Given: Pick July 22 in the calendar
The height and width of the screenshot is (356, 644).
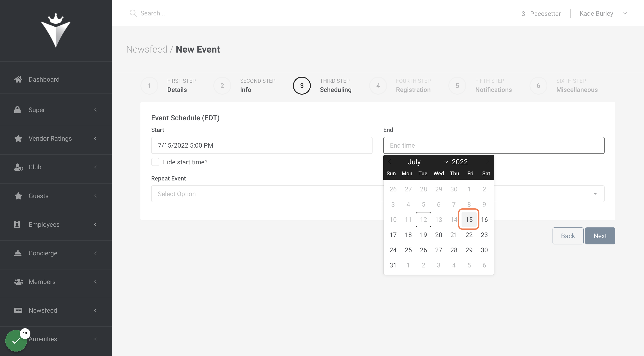Looking at the screenshot, I should point(469,235).
